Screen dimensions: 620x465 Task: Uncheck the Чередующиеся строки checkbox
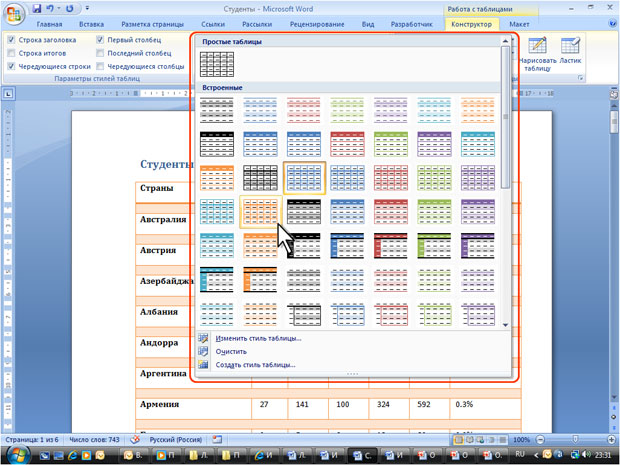coord(11,66)
